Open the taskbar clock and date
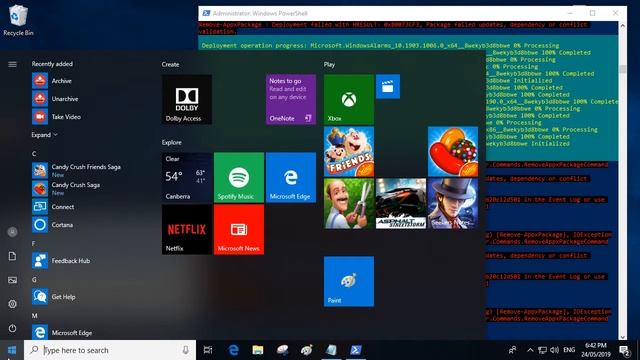 596,350
